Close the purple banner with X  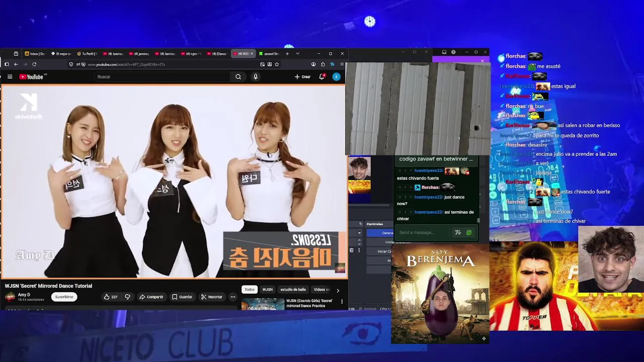click(x=482, y=61)
